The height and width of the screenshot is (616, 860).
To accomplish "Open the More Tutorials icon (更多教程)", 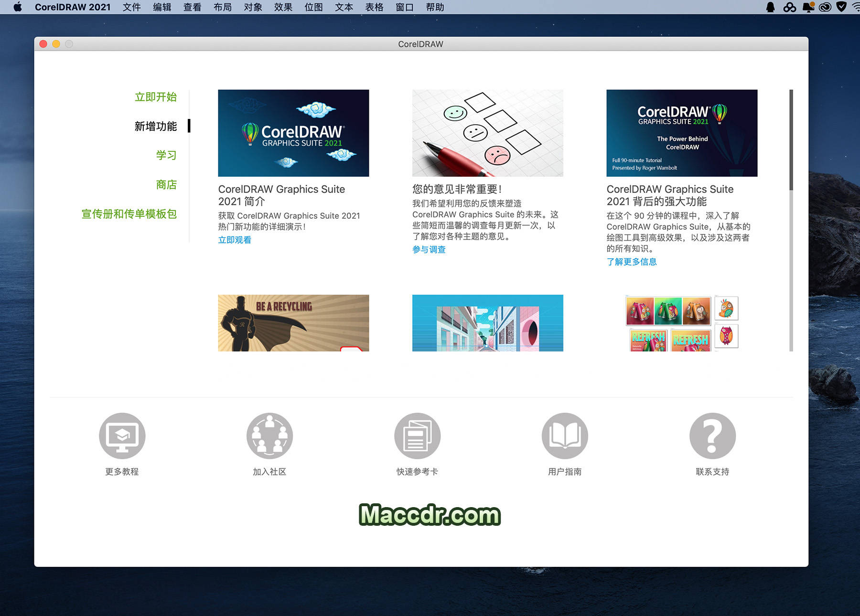I will tap(122, 436).
